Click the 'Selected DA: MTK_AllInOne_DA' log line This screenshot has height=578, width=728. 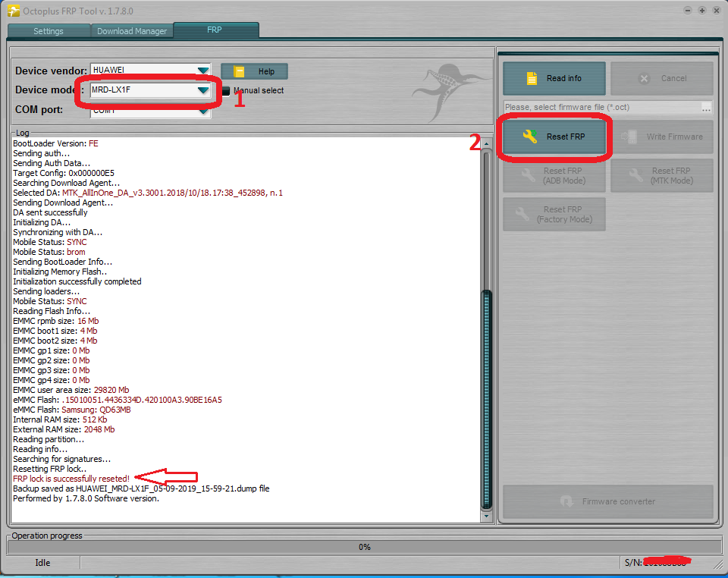pyautogui.click(x=148, y=193)
